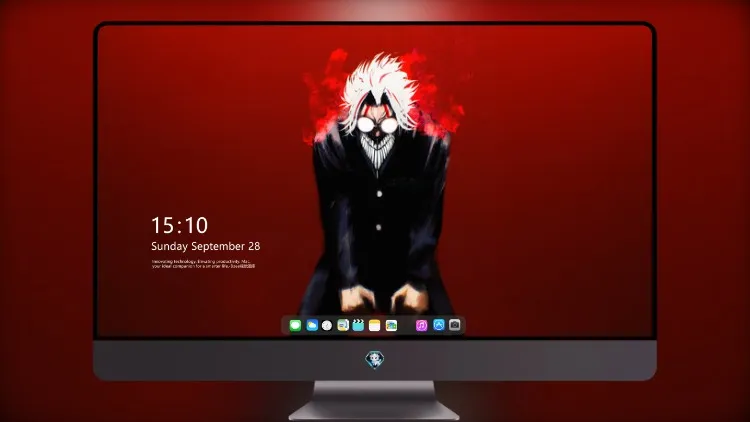Launch the clapperboard video app in the dock
The width and height of the screenshot is (750, 422).
(x=358, y=325)
